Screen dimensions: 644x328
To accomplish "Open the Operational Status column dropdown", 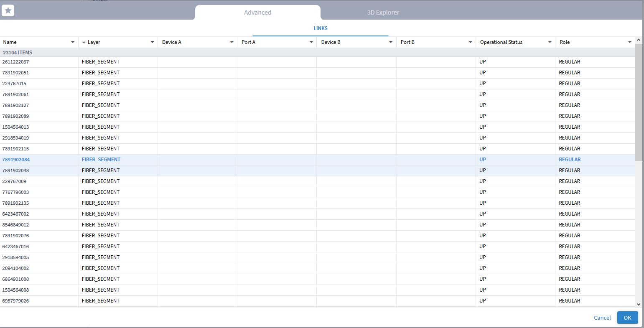I will click(550, 42).
